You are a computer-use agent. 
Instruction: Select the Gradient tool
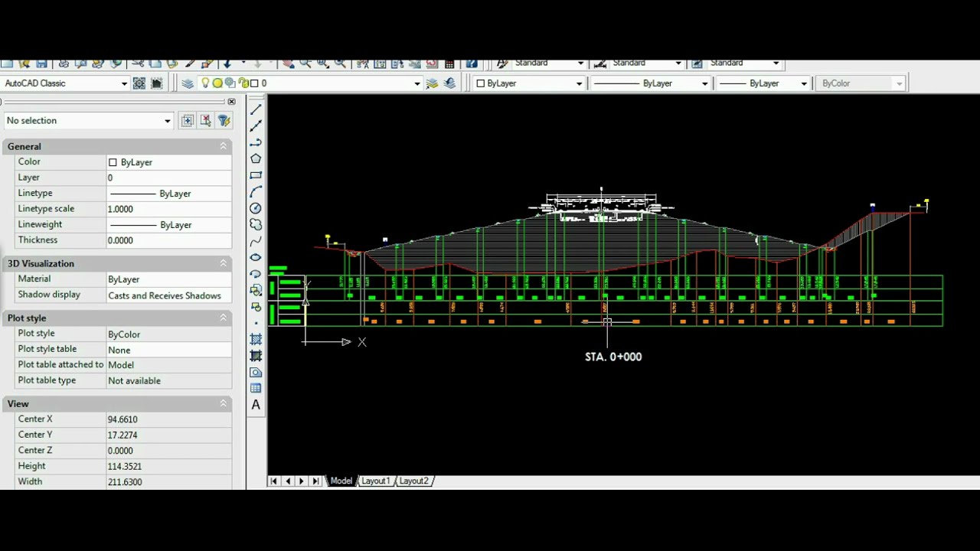click(x=256, y=356)
